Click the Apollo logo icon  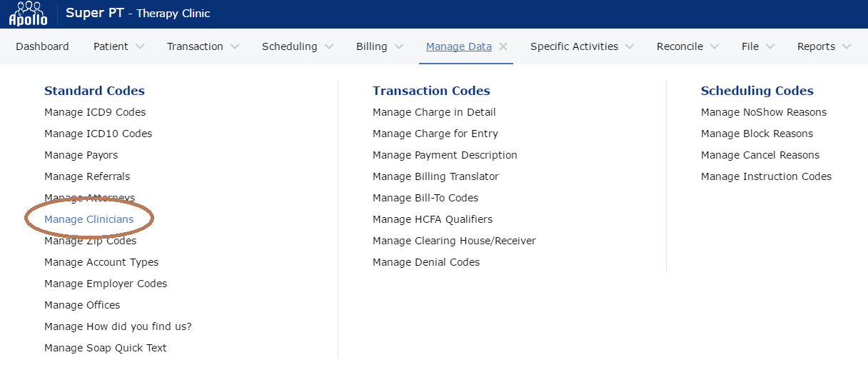pos(29,14)
